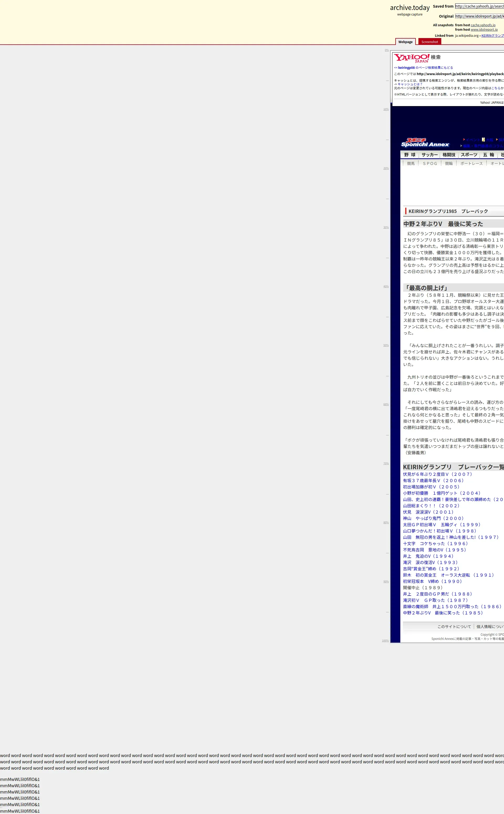Open 山田総まくり！！（２００２） playback link
504x814 pixels.
(x=432, y=506)
